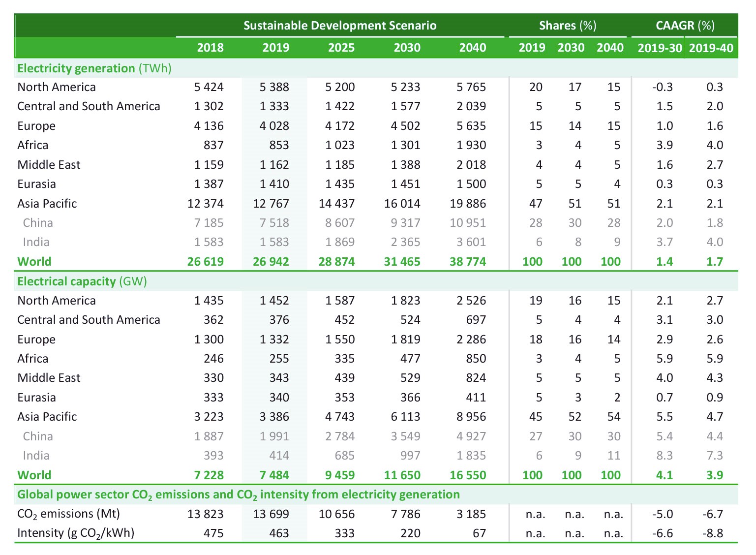
Task: Click China's 2040 generation value 10 951
Action: coord(467,223)
